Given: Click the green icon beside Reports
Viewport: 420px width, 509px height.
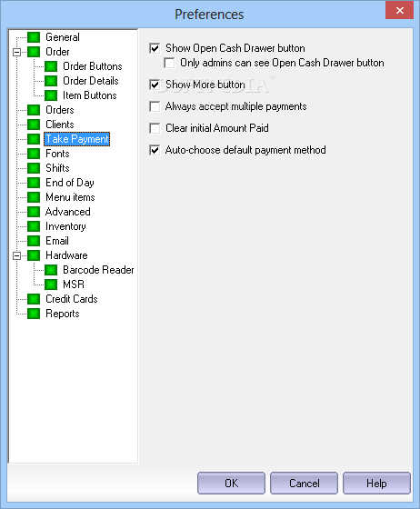Looking at the screenshot, I should pos(34,314).
